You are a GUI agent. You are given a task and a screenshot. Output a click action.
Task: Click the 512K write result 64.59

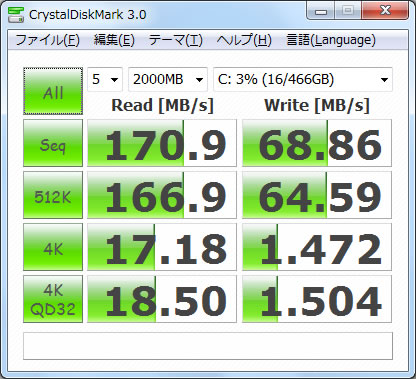317,195
